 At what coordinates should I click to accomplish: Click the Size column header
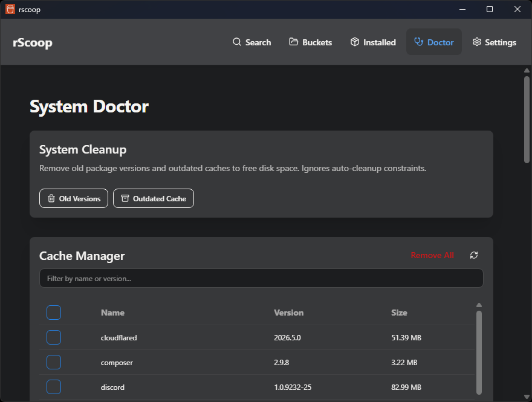(x=399, y=313)
